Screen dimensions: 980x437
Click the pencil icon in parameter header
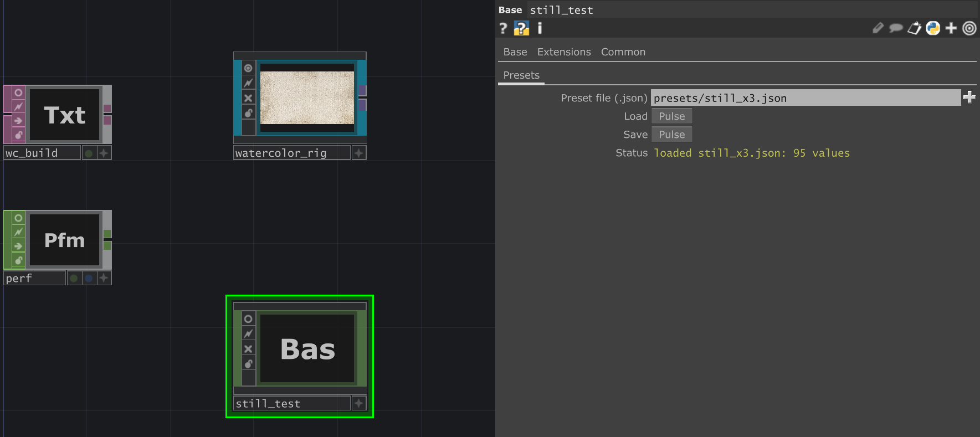pyautogui.click(x=878, y=28)
